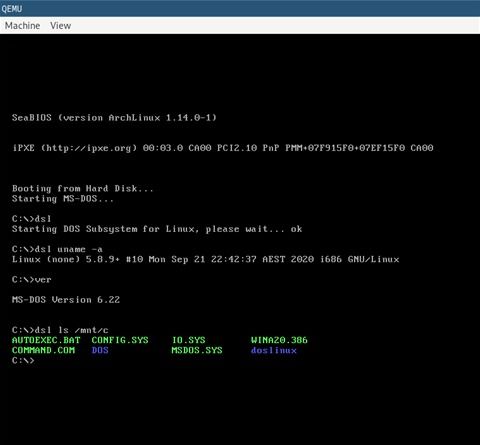Click the blue doslinux directory name
The width and height of the screenshot is (480, 445).
[x=274, y=350]
